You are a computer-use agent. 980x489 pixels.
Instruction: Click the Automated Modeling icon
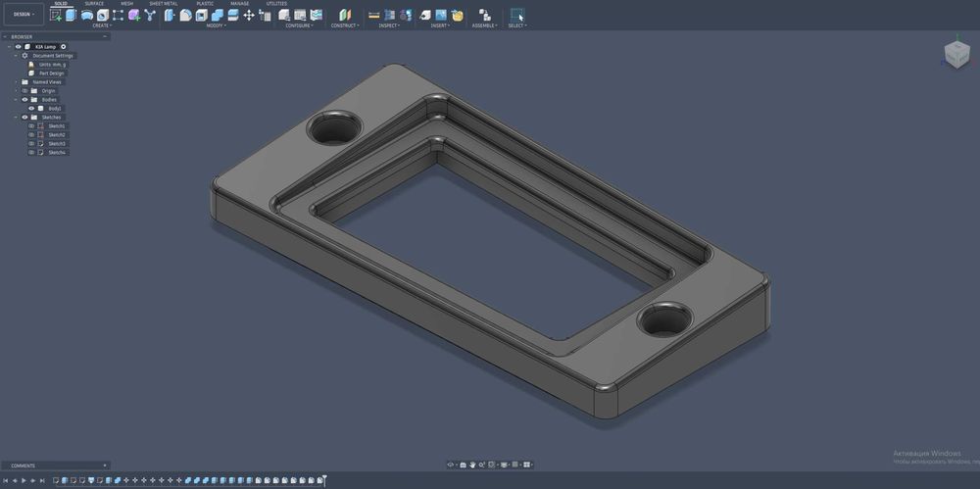150,15
